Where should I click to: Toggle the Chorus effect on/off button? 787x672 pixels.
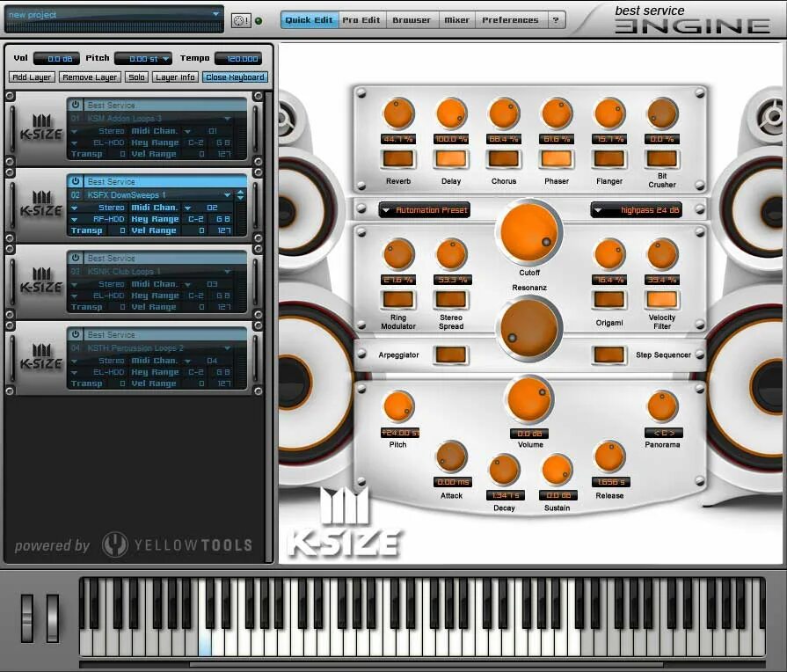(x=504, y=159)
